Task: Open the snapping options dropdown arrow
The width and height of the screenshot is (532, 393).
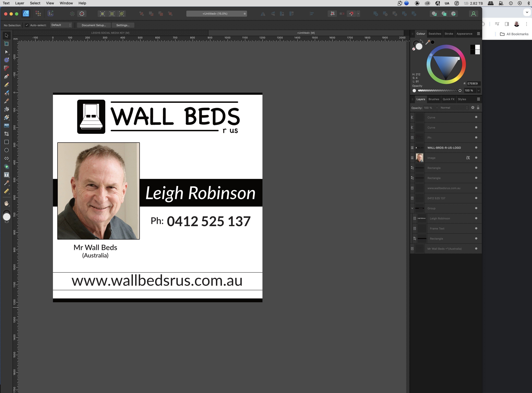Action: point(358,14)
